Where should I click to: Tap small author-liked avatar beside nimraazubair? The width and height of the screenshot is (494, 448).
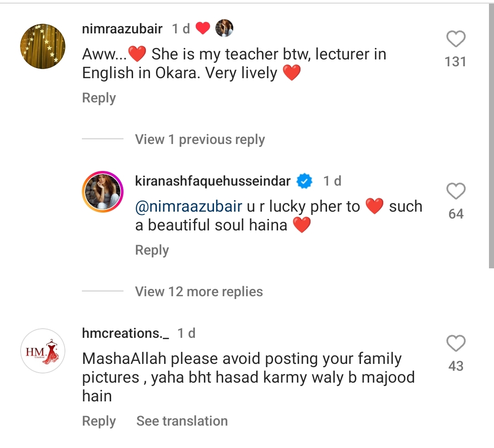click(224, 29)
